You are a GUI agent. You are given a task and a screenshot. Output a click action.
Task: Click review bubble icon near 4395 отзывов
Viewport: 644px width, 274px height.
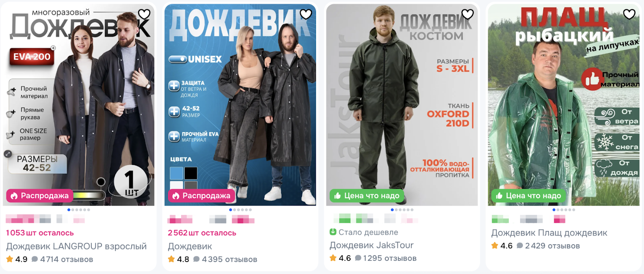[x=196, y=259]
